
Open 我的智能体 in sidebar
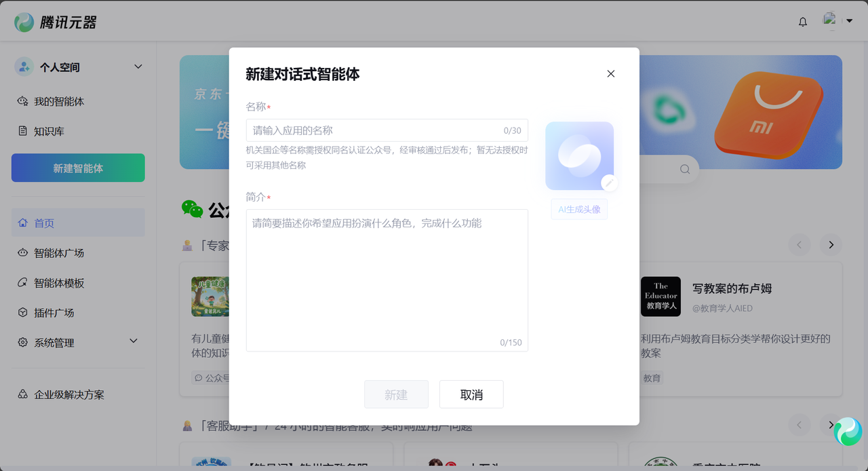pos(59,102)
